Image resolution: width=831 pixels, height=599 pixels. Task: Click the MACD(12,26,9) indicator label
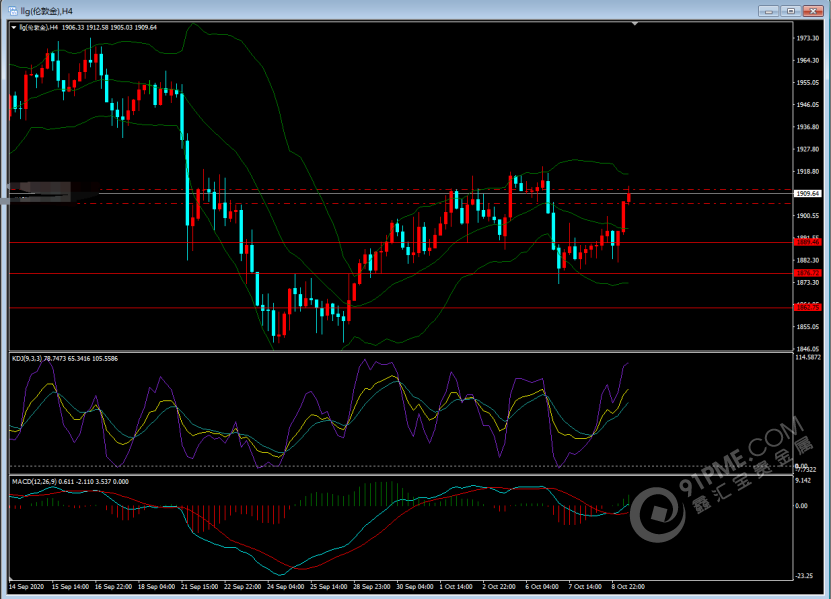[70, 482]
